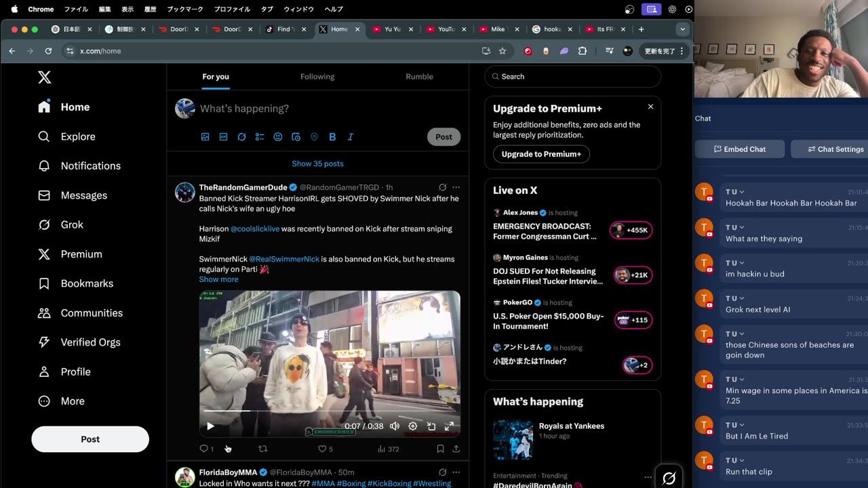The width and height of the screenshot is (868, 488).
Task: Open video settings gear icon
Action: [412, 426]
